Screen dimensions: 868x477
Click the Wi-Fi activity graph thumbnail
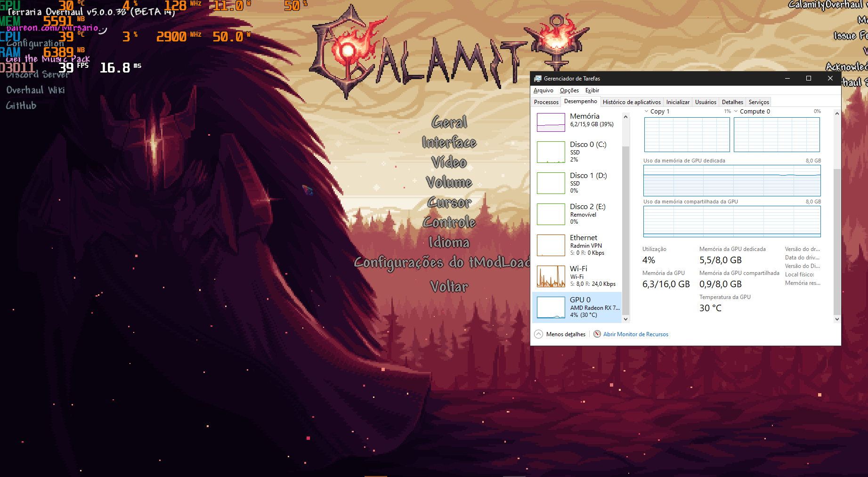click(551, 276)
